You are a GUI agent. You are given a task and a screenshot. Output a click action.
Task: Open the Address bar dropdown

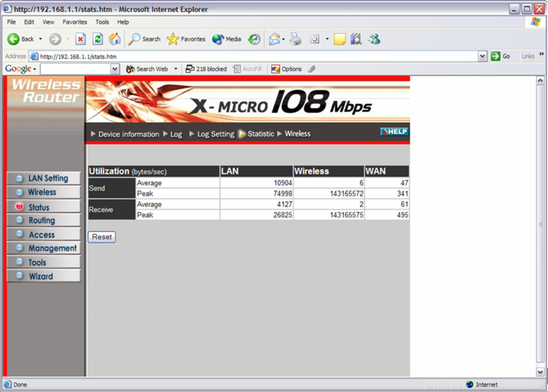482,56
